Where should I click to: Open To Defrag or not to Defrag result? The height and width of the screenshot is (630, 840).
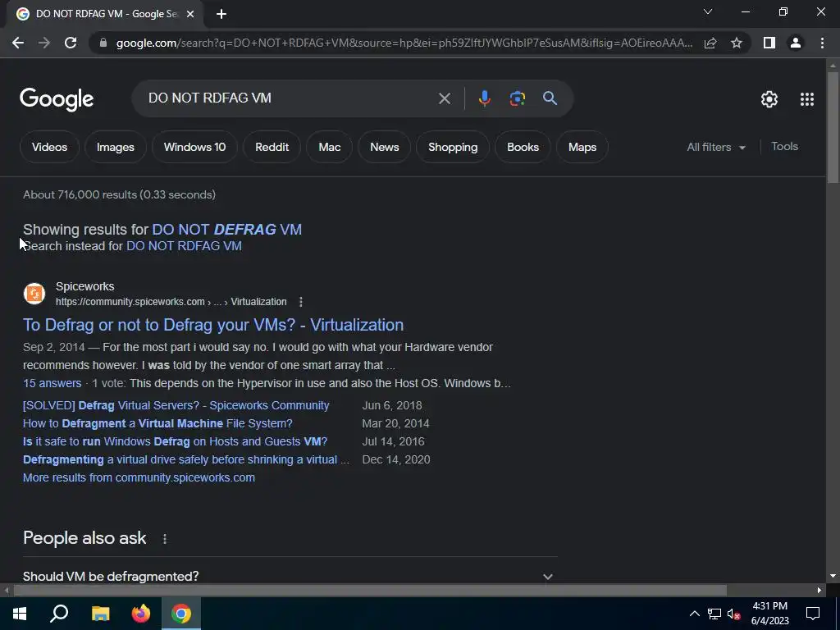point(213,325)
